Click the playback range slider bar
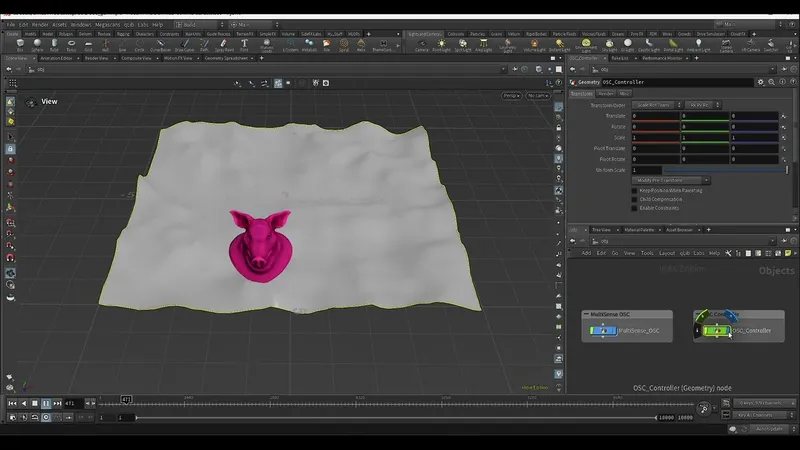The width and height of the screenshot is (800, 450). (x=396, y=417)
